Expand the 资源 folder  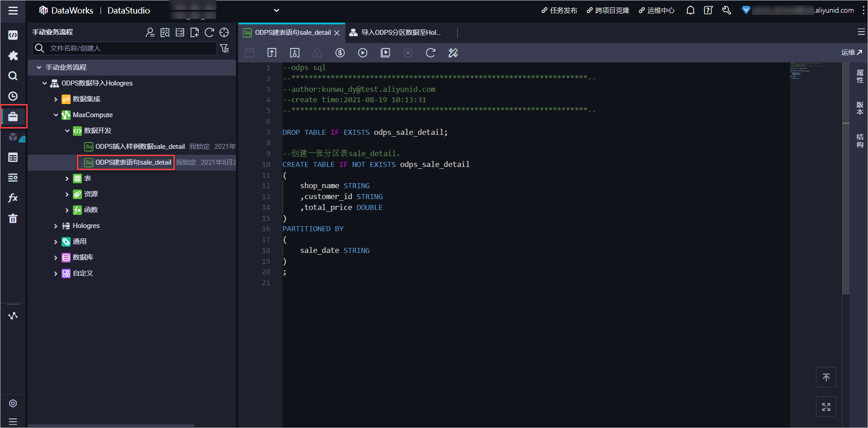click(67, 194)
